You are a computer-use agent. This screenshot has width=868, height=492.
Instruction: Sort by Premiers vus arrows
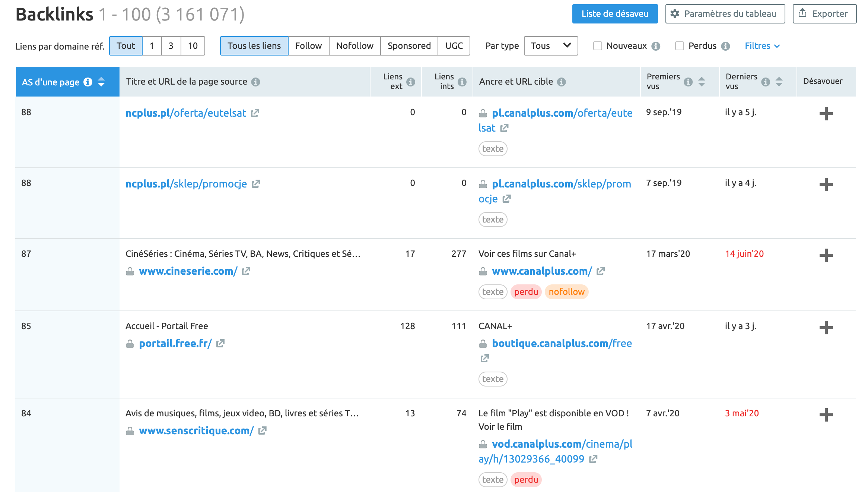click(x=702, y=82)
